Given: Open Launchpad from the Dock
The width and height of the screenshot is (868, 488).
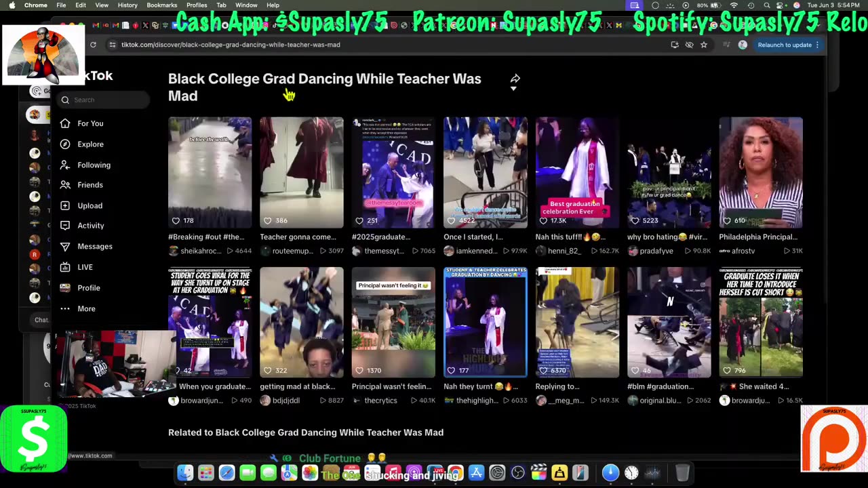Looking at the screenshot, I should point(206,472).
